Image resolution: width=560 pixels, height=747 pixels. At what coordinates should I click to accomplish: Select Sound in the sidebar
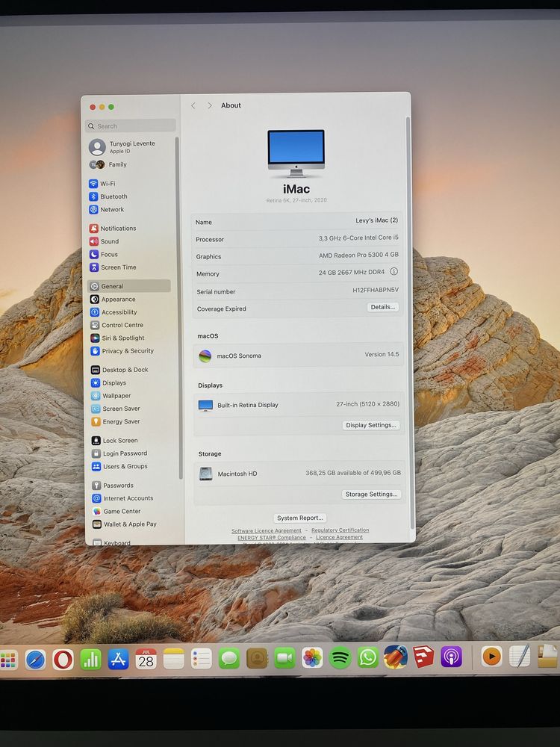coord(105,241)
